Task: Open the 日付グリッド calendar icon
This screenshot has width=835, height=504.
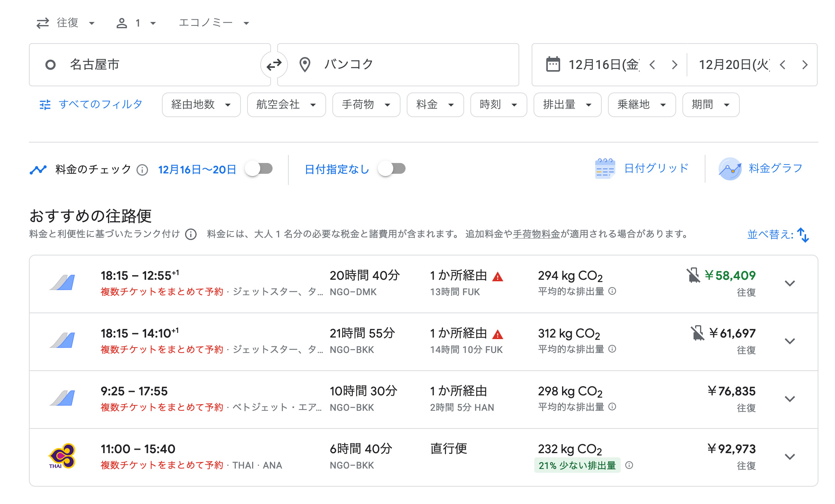Action: [605, 169]
